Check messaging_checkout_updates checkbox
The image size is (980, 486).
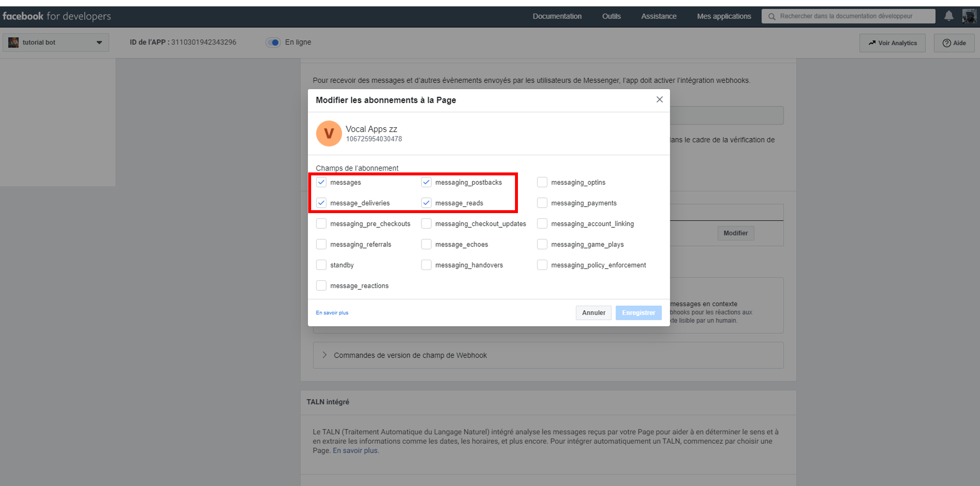(426, 223)
